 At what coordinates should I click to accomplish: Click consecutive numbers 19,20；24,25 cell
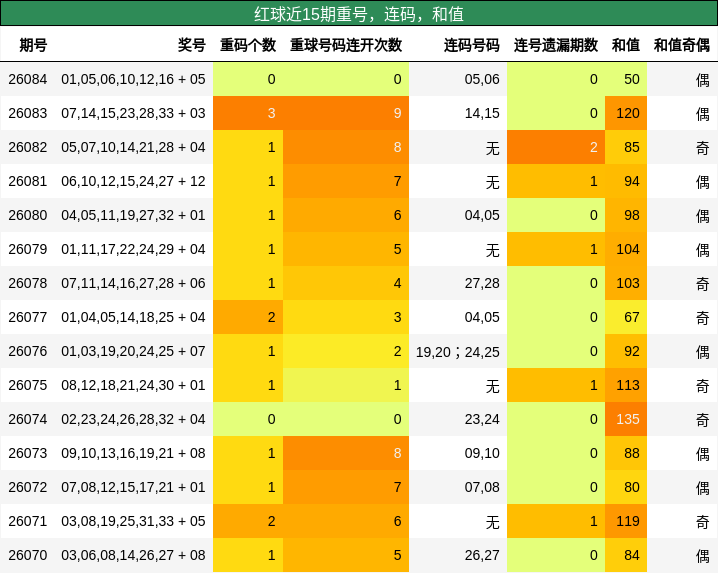tap(457, 351)
